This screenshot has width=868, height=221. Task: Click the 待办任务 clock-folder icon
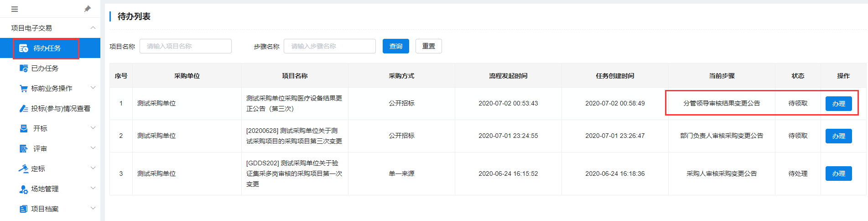(24, 48)
